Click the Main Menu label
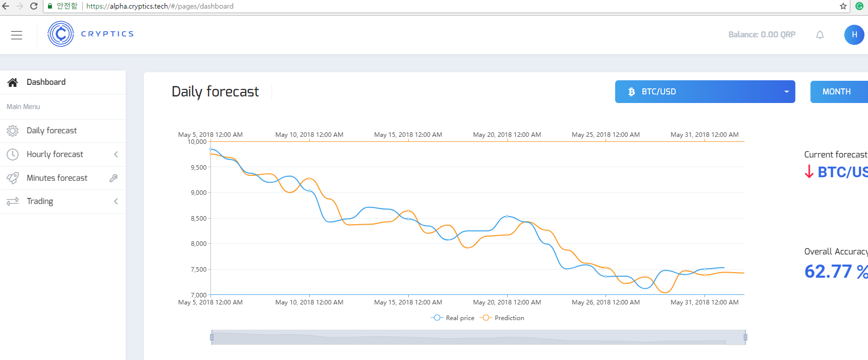This screenshot has width=868, height=360. 23,107
